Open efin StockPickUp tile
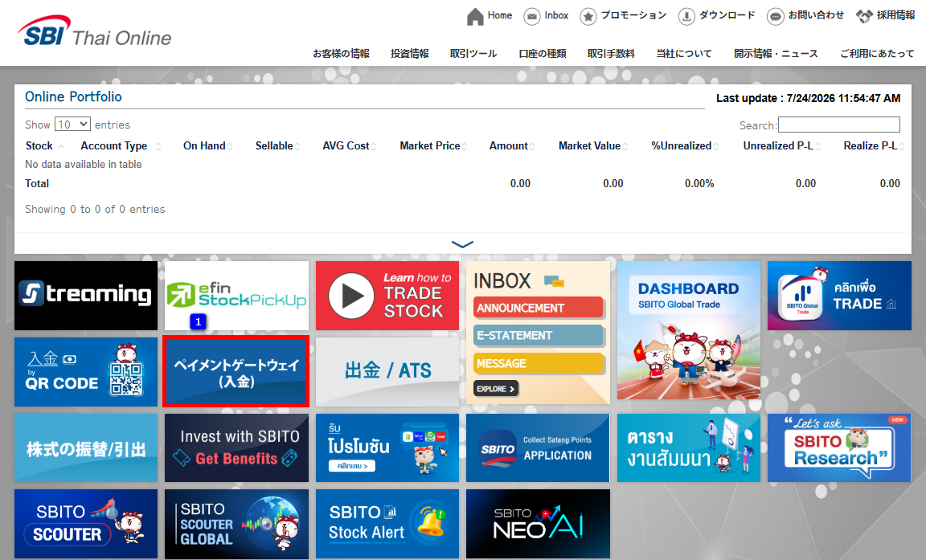 236,296
